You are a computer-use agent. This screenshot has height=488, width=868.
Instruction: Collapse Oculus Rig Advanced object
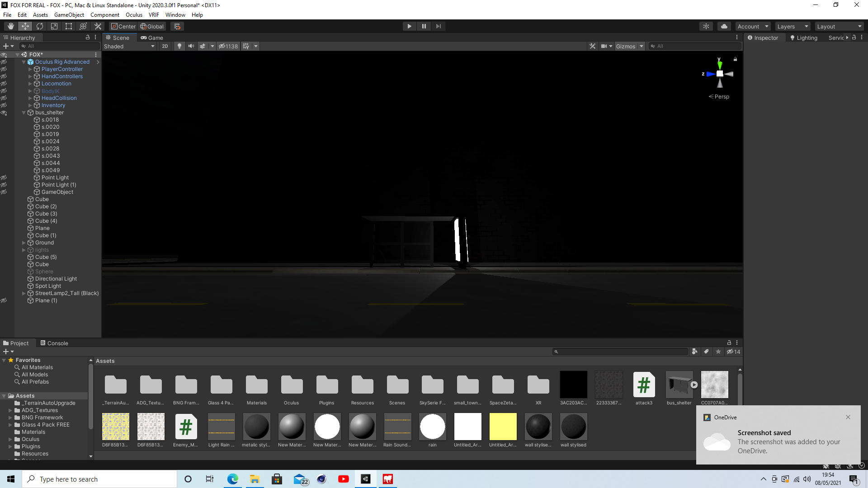pos(24,62)
